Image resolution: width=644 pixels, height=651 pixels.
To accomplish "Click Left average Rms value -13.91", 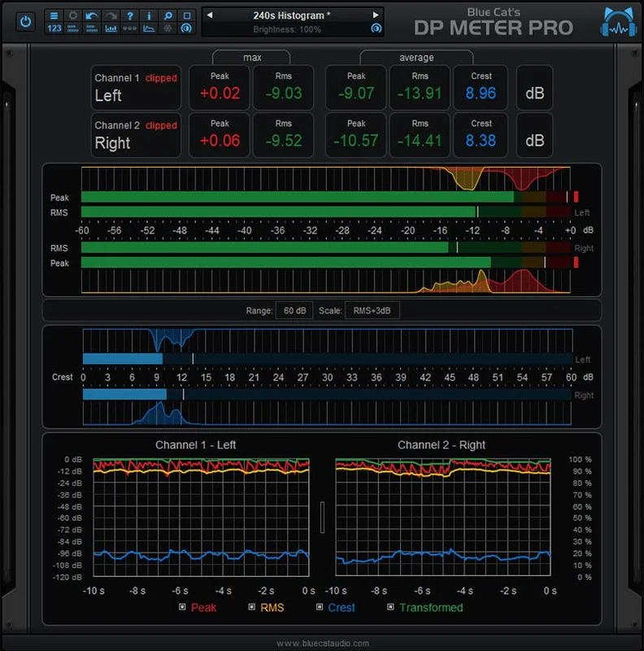I will tap(420, 94).
